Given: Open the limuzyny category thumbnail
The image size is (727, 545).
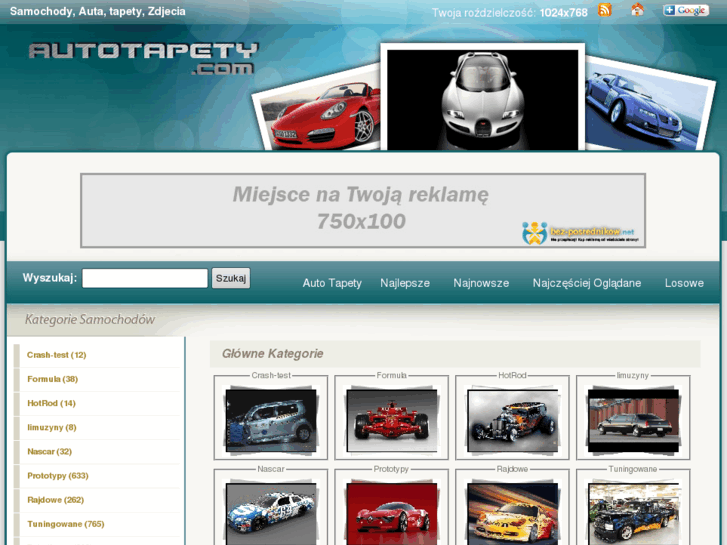Looking at the screenshot, I should click(633, 420).
